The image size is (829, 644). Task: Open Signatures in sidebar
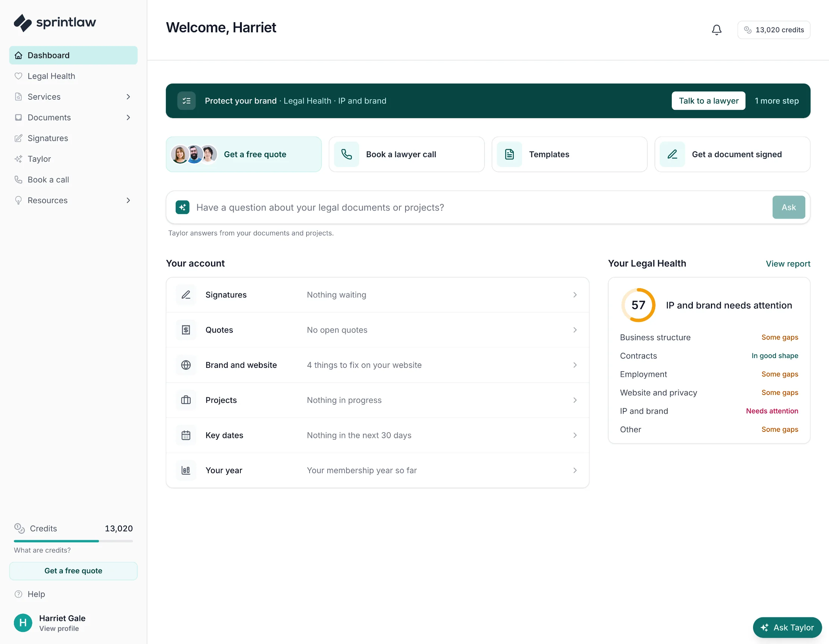73,138
